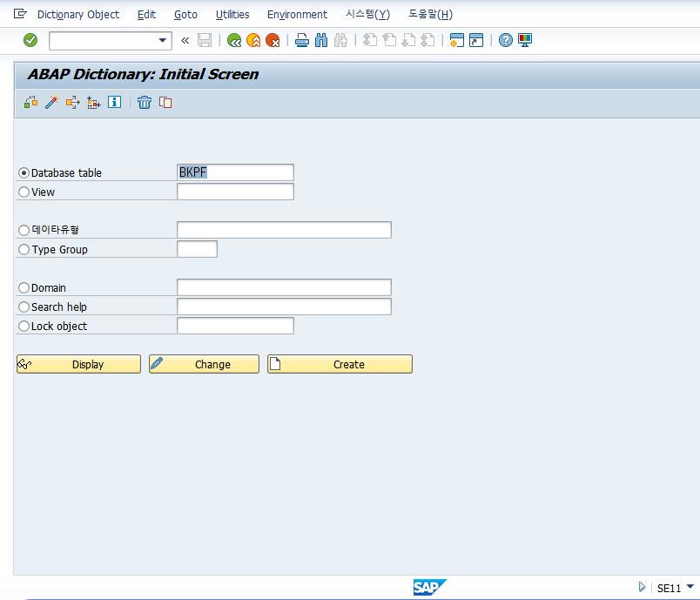
Task: Select the Search help radio button
Action: (24, 307)
